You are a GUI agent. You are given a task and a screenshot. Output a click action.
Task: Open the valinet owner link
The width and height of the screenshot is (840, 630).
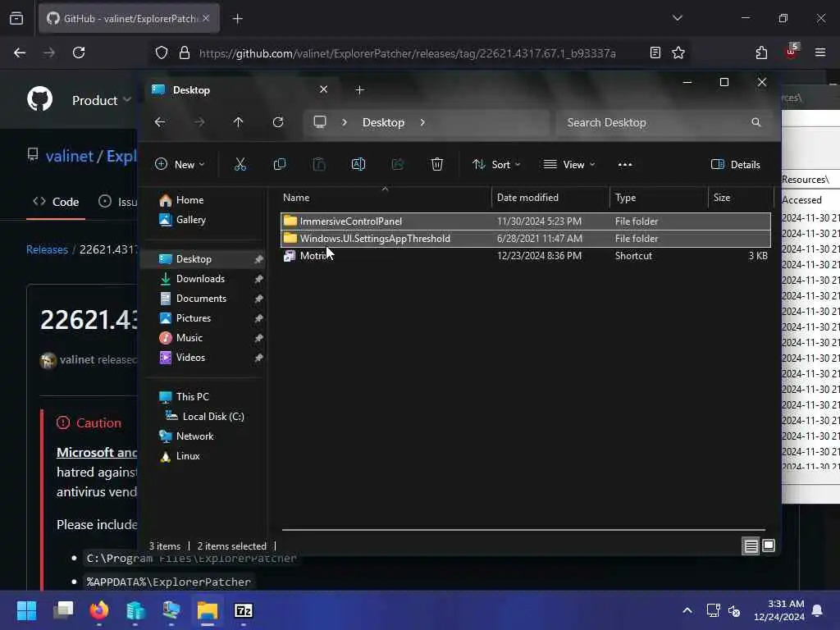tap(70, 156)
